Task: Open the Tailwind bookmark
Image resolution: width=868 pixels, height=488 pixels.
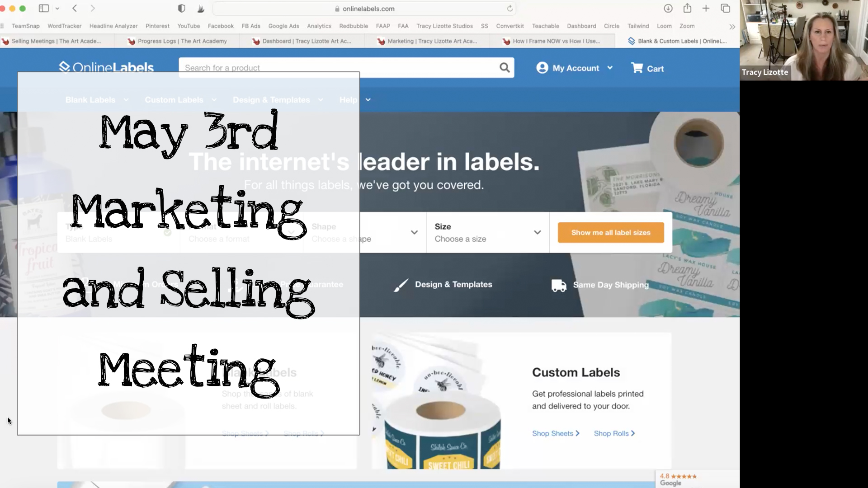Action: tap(638, 26)
